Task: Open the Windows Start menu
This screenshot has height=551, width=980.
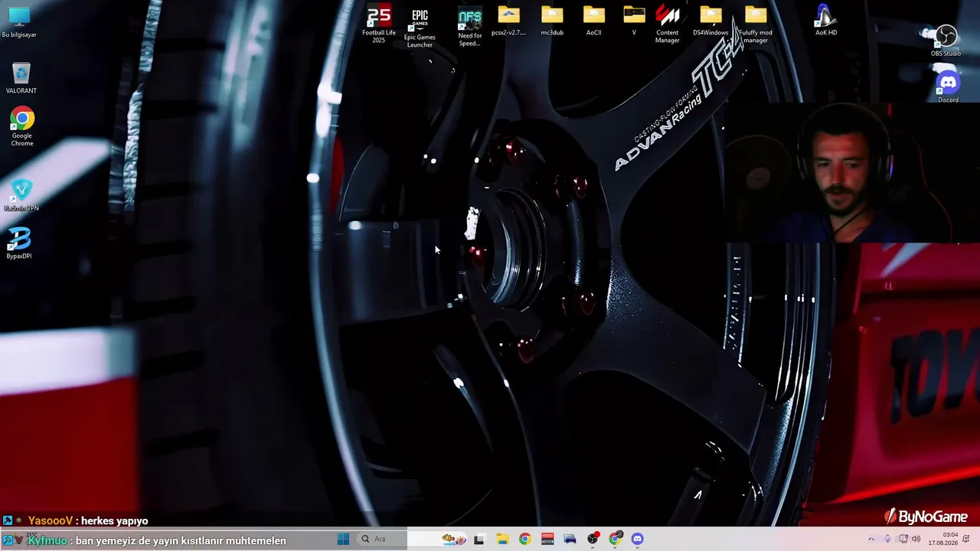Action: [343, 539]
